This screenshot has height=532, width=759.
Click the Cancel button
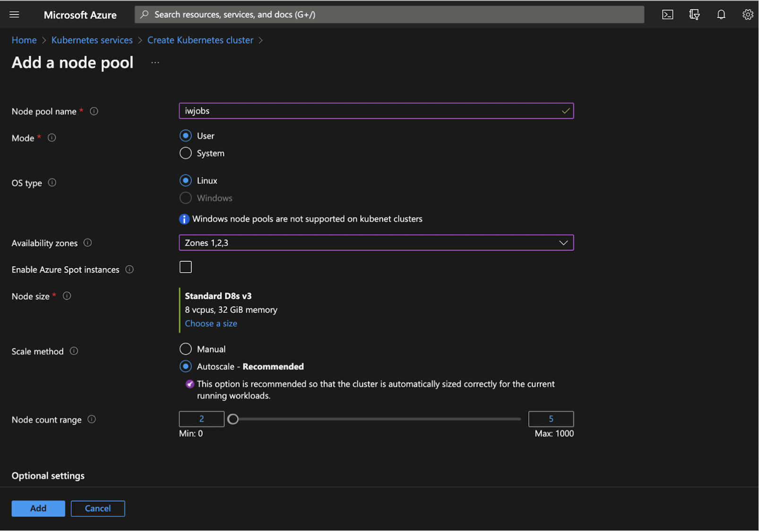(x=98, y=509)
